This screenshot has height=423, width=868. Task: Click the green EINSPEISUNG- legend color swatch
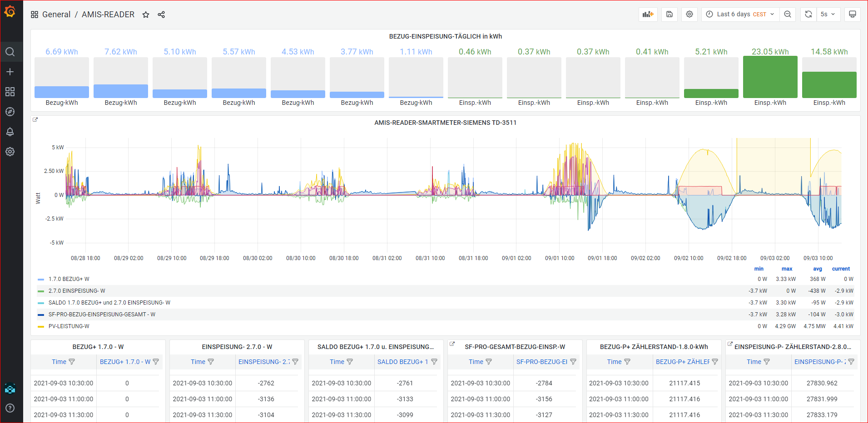click(x=41, y=291)
